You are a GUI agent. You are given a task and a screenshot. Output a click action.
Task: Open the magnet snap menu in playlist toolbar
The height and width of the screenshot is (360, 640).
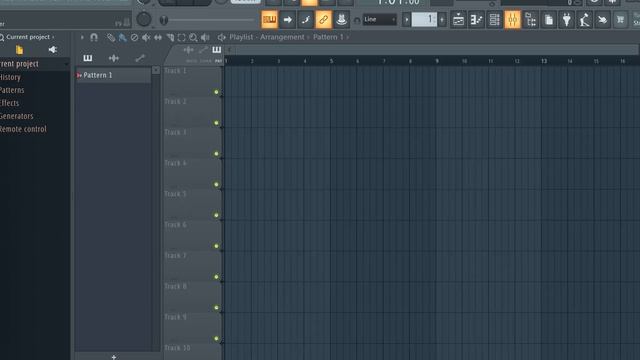tap(94, 38)
